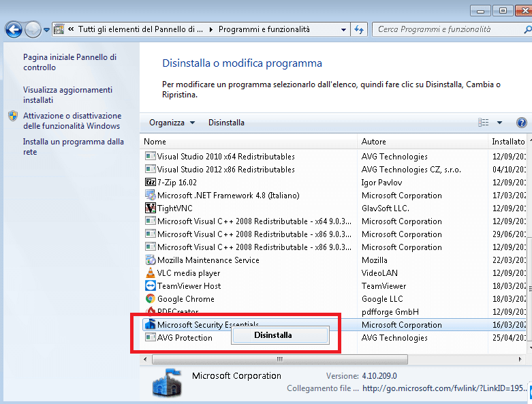Click the Forward navigation arrow
Screen dimensions: 532x404
tap(33, 30)
